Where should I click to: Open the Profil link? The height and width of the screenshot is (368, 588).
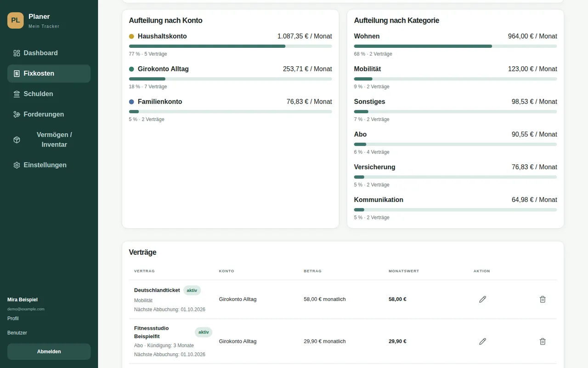[x=13, y=318]
